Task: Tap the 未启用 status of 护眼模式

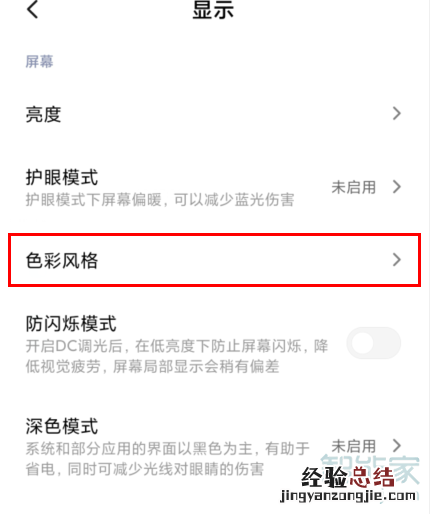Action: click(354, 187)
